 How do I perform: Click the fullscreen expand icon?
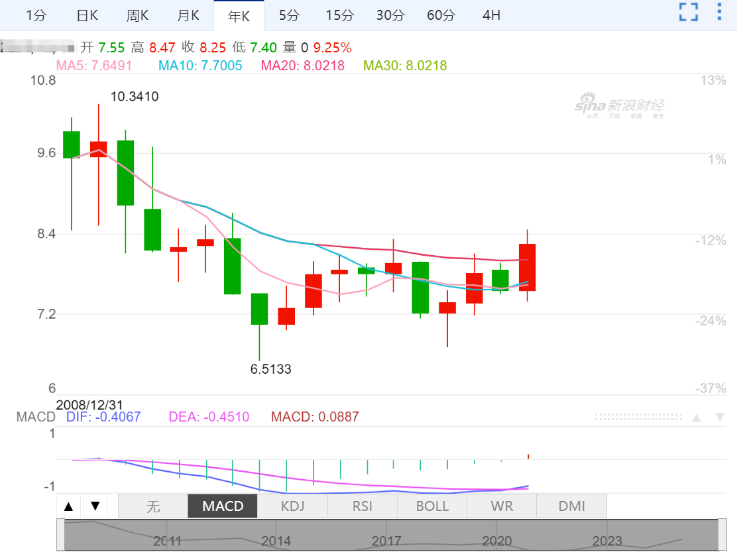[x=689, y=12]
